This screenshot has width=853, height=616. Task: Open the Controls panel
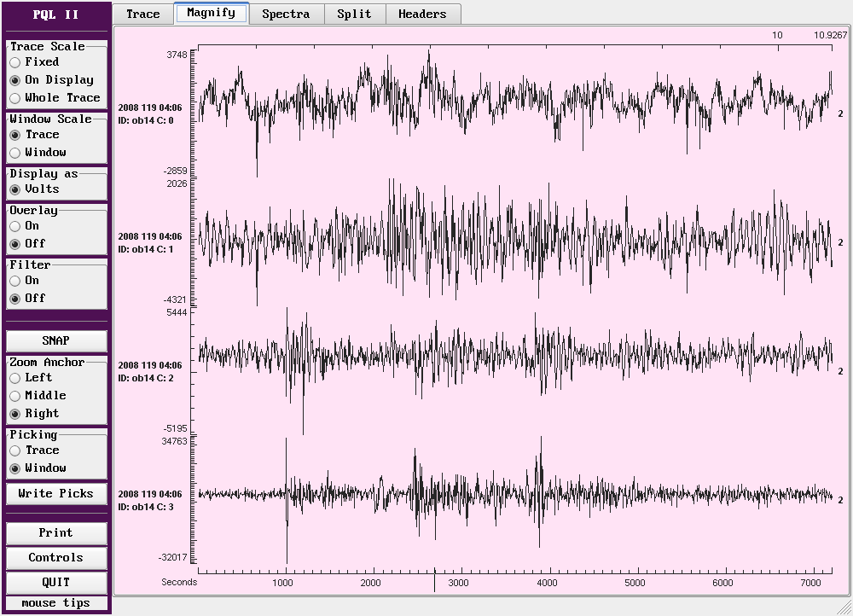coord(56,558)
